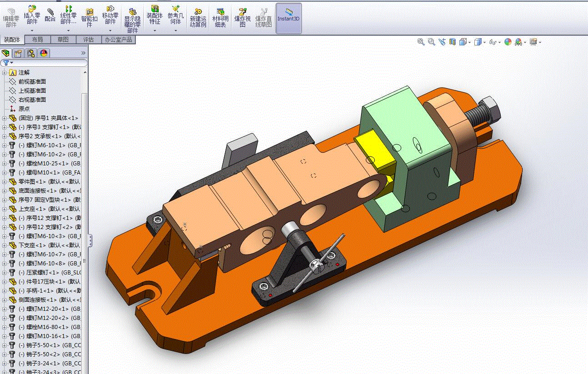Select 零件图<1> in the tree
This screenshot has height=374, width=588.
(50, 181)
